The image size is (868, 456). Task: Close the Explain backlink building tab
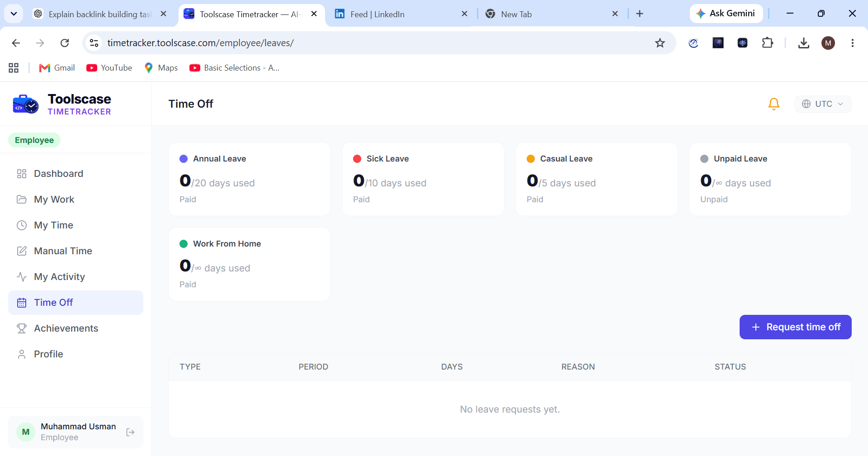coord(164,14)
